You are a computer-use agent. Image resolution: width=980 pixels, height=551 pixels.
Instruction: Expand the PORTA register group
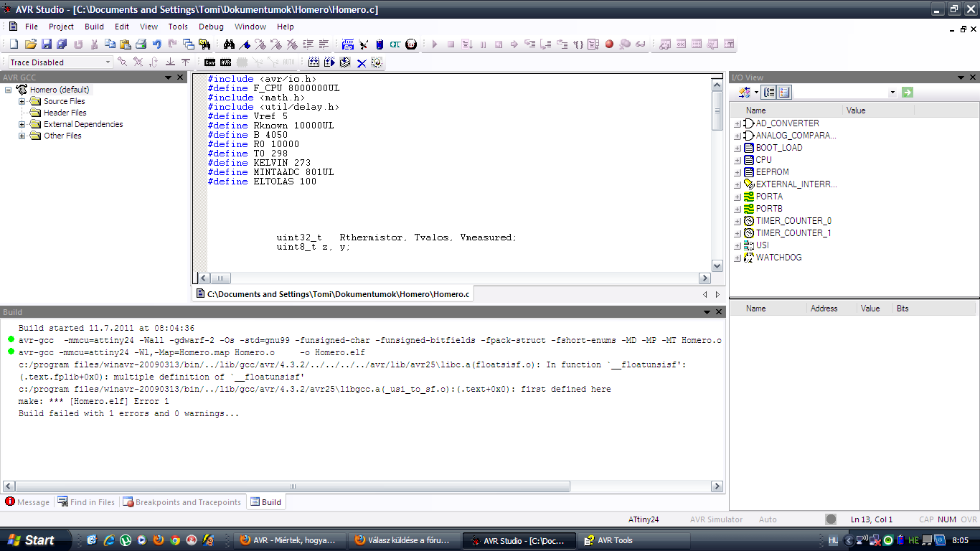(738, 197)
